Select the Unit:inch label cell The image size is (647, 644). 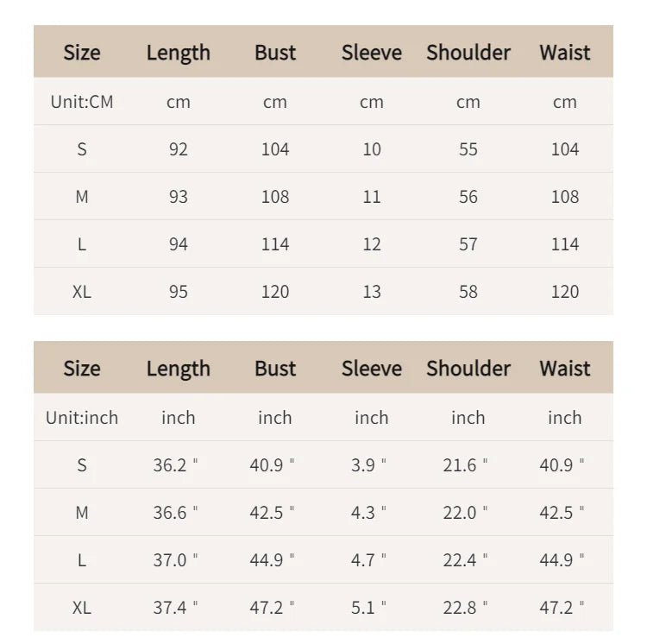click(x=82, y=418)
